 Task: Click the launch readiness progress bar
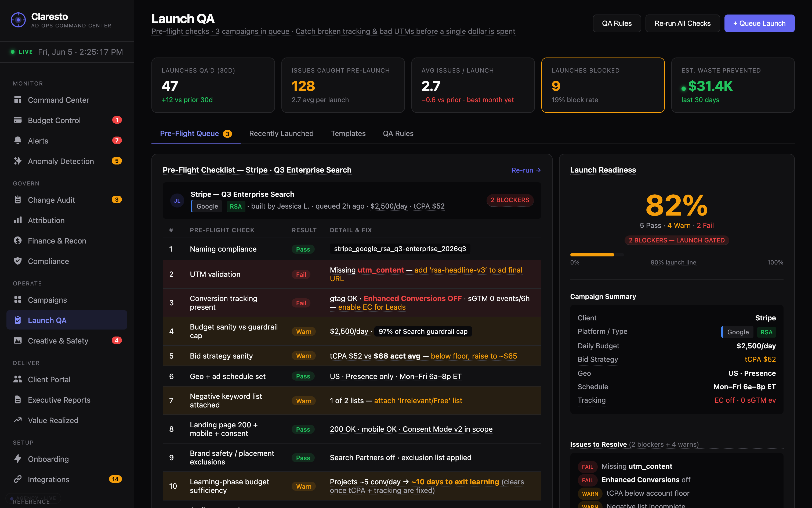(597, 255)
